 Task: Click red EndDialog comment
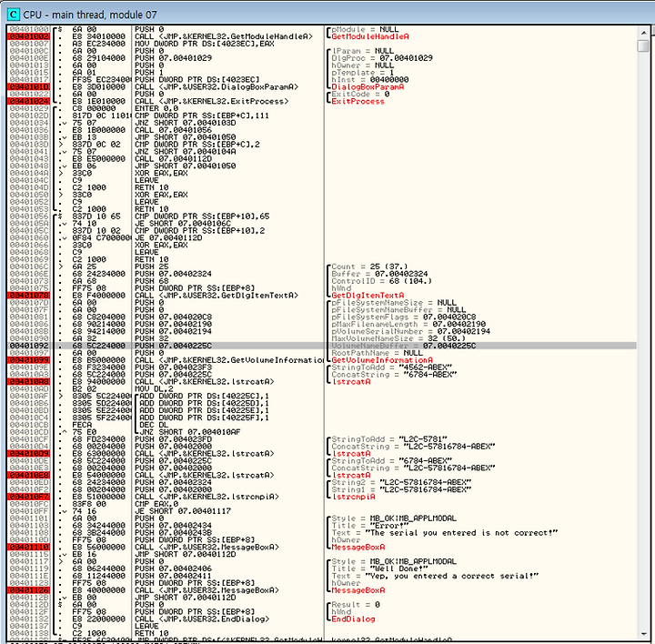pyautogui.click(x=353, y=619)
